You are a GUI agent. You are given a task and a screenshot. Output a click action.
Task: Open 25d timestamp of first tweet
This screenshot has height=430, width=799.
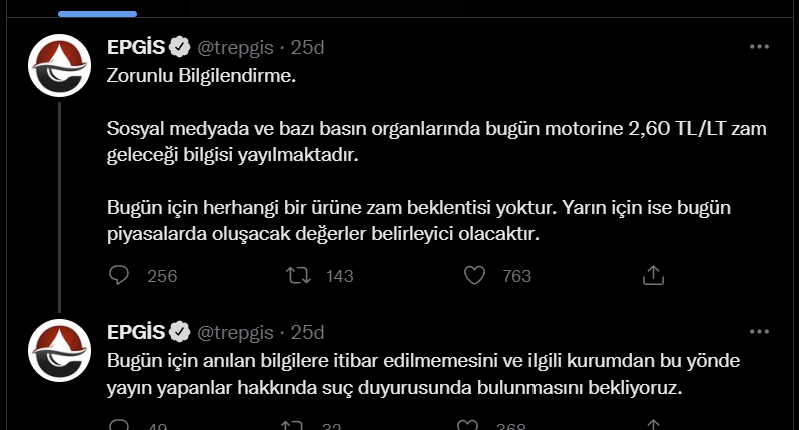coord(307,47)
